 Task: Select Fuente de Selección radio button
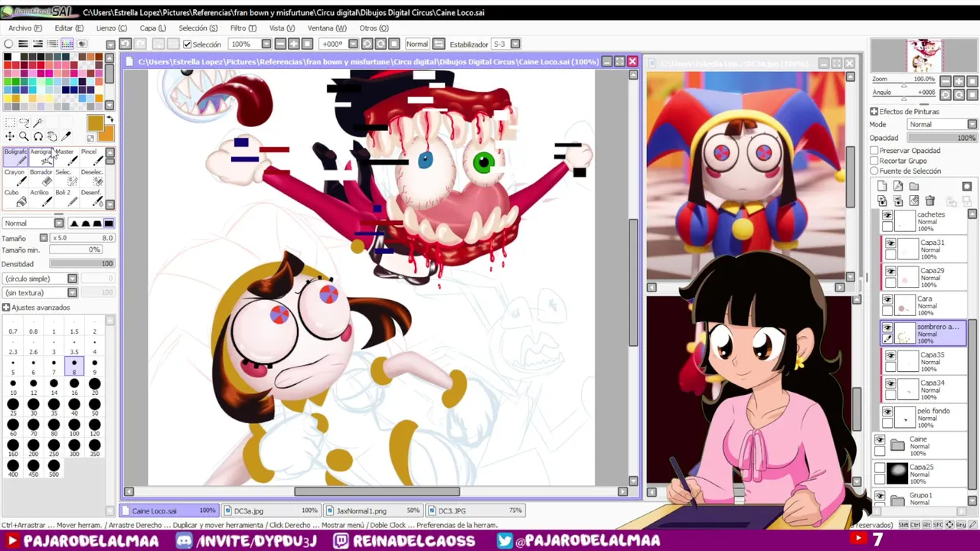coord(874,171)
